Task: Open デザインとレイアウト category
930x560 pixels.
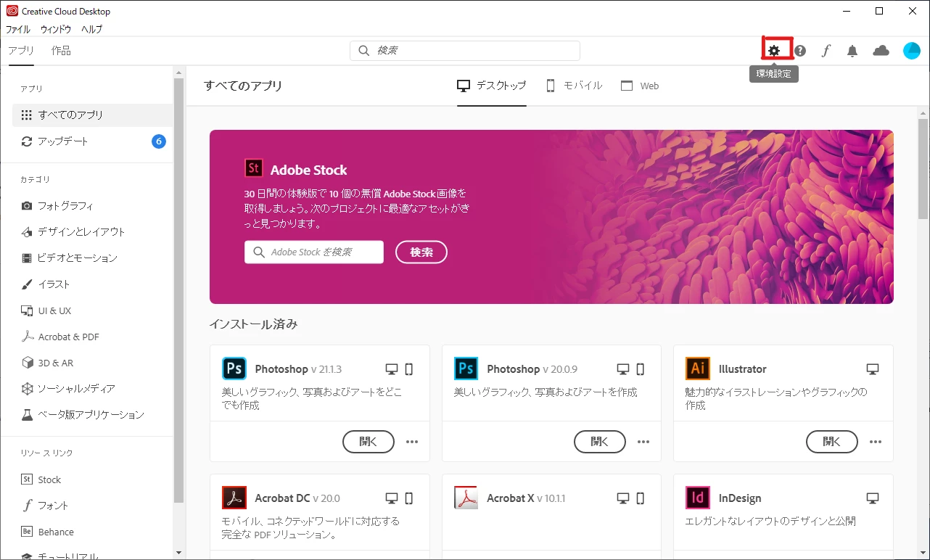Action: (x=93, y=232)
